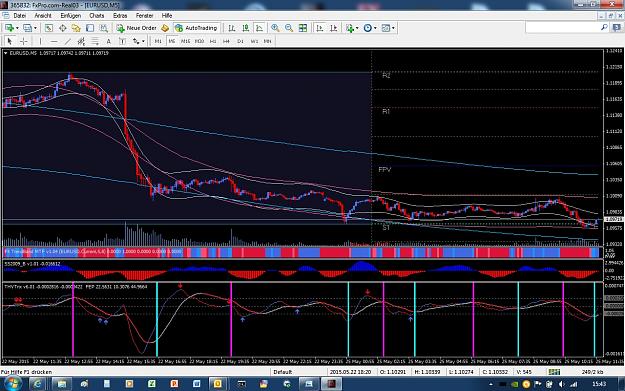Select the H4 timeframe
The height and width of the screenshot is (391, 625).
tap(226, 41)
